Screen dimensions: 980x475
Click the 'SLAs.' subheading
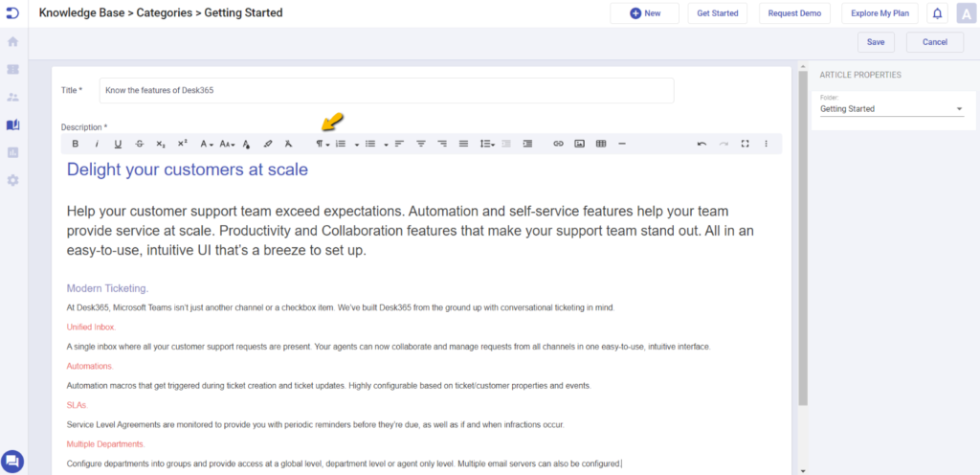click(x=77, y=405)
